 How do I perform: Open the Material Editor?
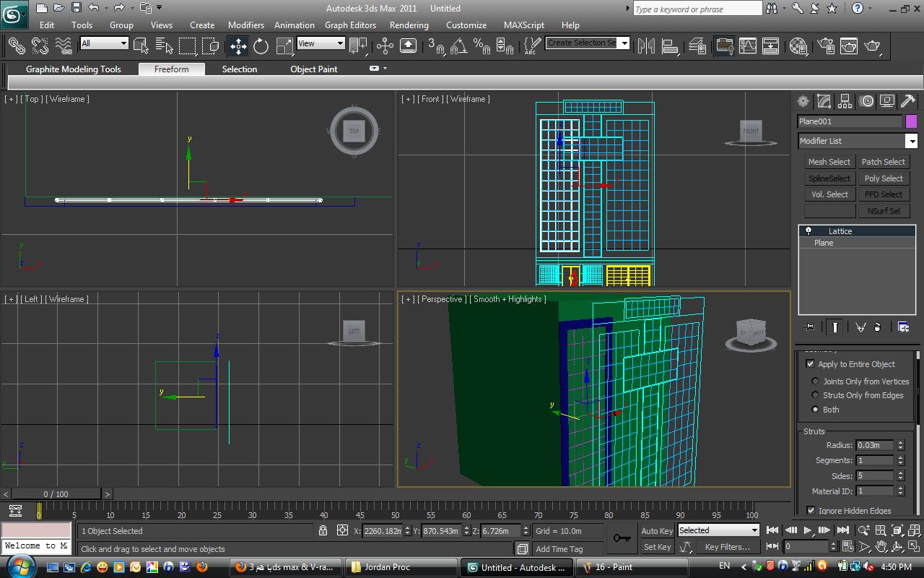pos(798,46)
